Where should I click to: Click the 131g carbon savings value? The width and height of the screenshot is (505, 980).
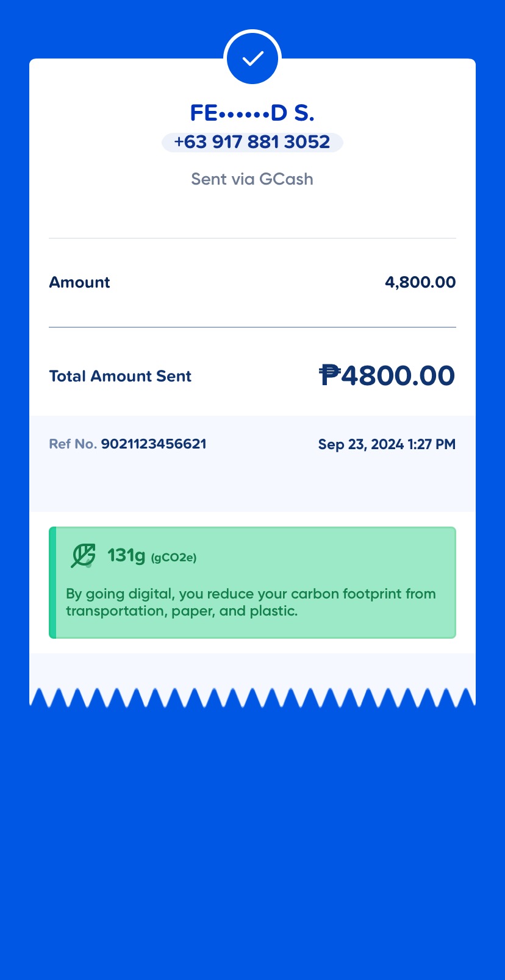click(126, 555)
